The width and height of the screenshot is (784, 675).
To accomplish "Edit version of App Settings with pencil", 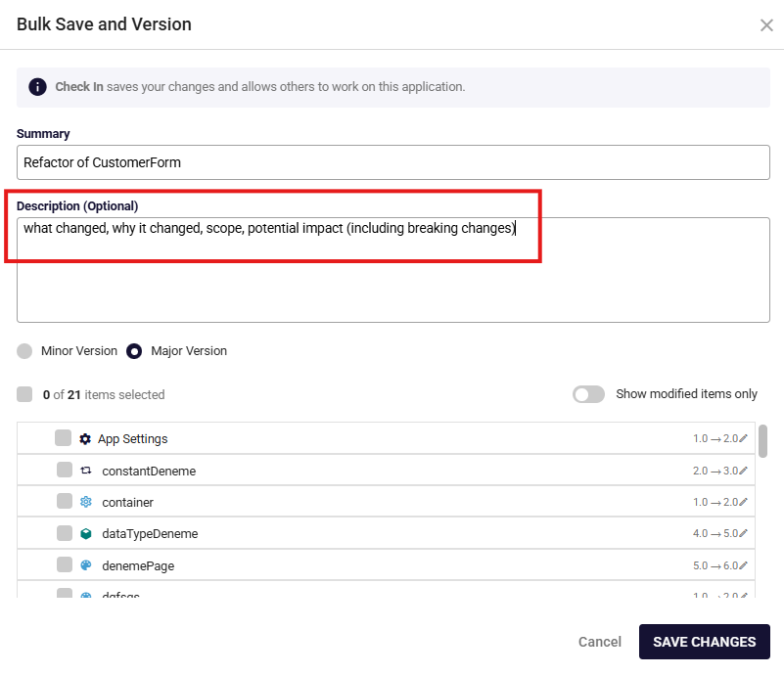I will 744,439.
